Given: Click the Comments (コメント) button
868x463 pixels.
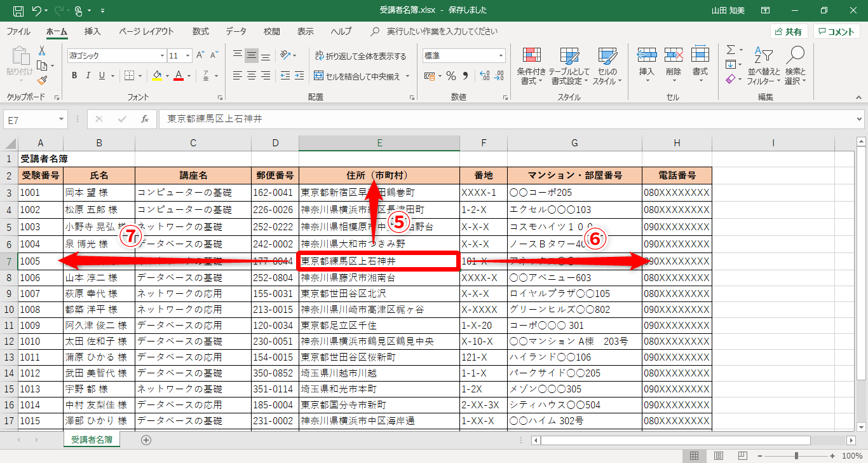Looking at the screenshot, I should [837, 32].
